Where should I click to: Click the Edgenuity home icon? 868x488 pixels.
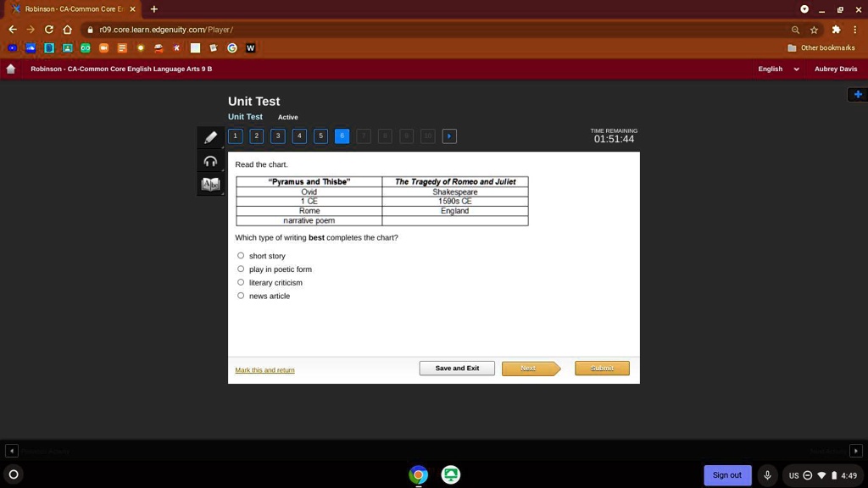(11, 69)
